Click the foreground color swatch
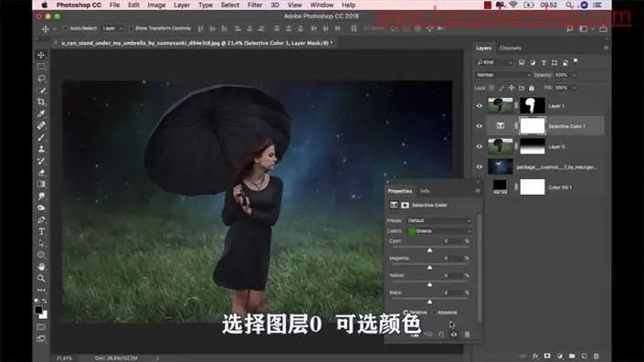This screenshot has width=644, height=362. 38,310
